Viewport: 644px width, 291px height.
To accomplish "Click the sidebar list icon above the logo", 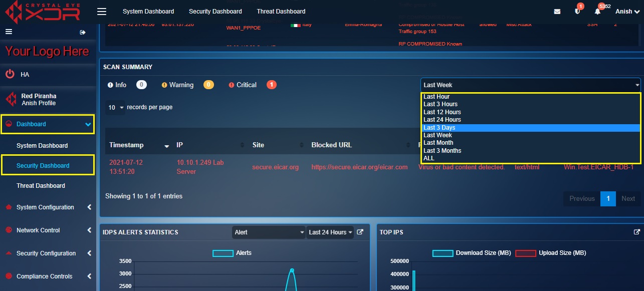I will (x=9, y=32).
